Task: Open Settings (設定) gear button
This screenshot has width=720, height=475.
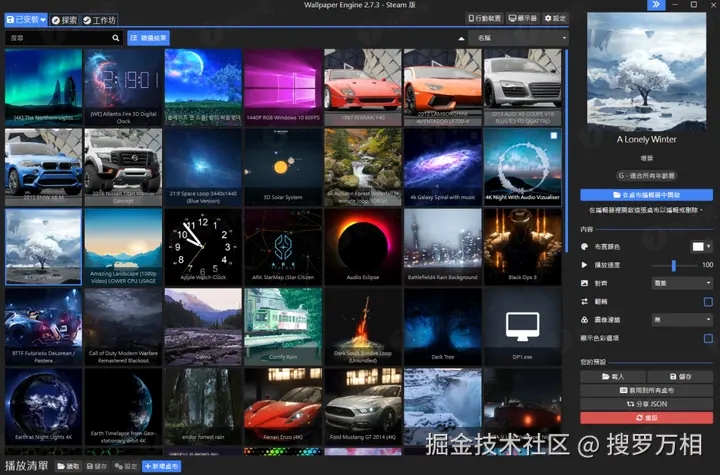Action: tap(555, 18)
